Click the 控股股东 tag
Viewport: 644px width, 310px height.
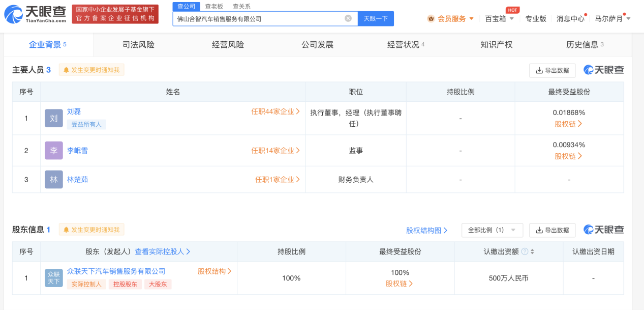(125, 285)
